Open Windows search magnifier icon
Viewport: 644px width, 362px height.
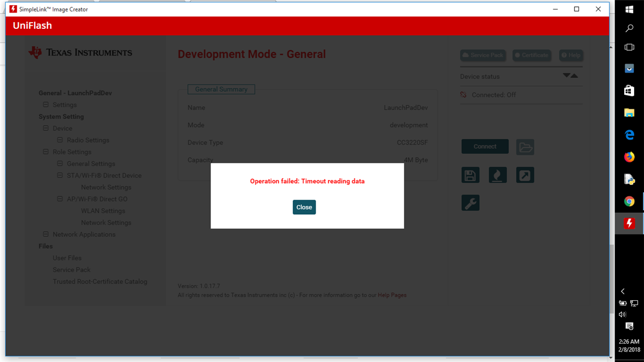coord(629,29)
